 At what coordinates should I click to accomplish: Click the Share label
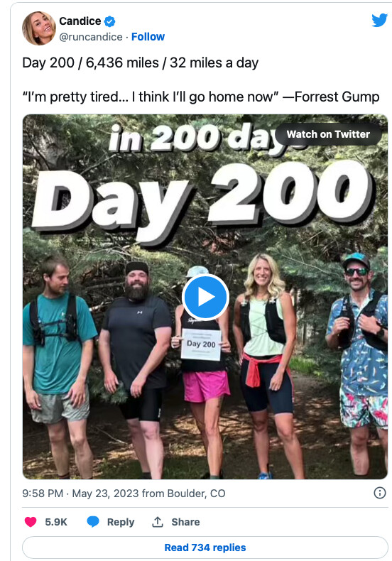(185, 522)
